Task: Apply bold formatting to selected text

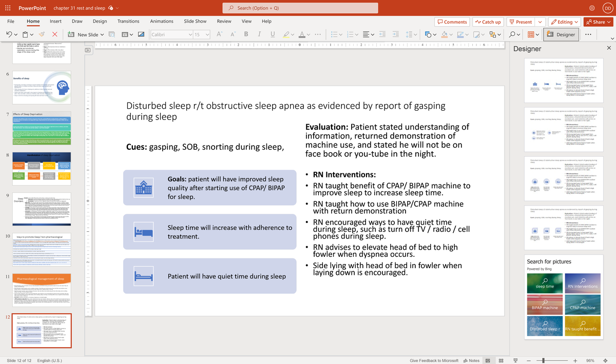Action: [x=246, y=34]
